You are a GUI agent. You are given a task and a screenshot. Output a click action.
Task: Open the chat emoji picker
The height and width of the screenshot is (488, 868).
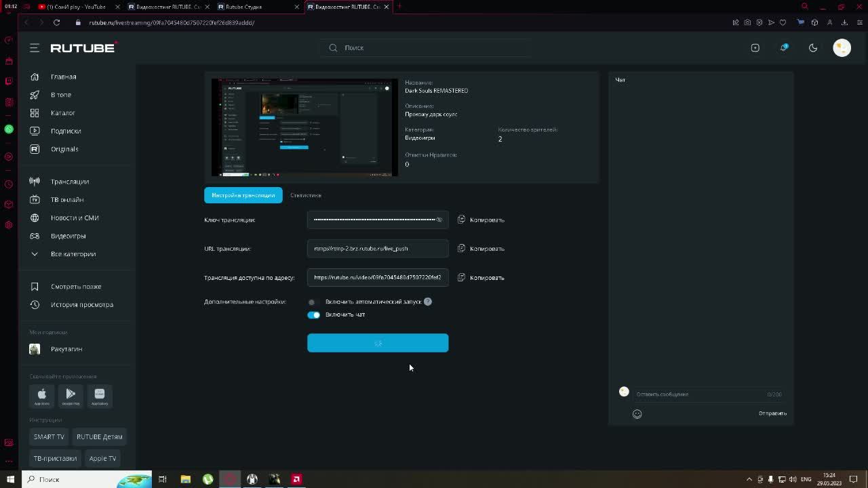click(637, 414)
